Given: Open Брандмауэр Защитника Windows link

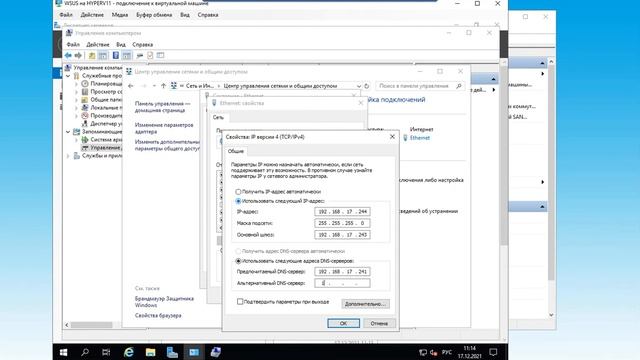Looking at the screenshot, I should pos(164,302).
